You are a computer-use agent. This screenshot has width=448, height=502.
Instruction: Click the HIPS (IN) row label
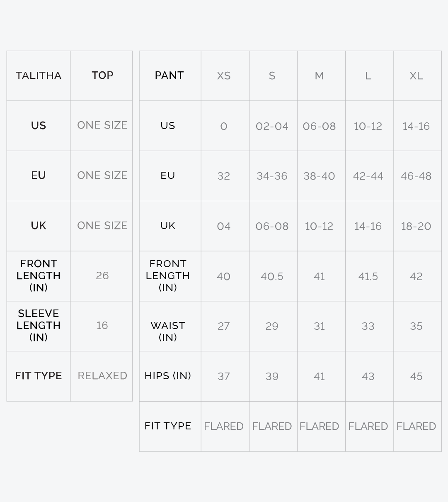pyautogui.click(x=168, y=376)
